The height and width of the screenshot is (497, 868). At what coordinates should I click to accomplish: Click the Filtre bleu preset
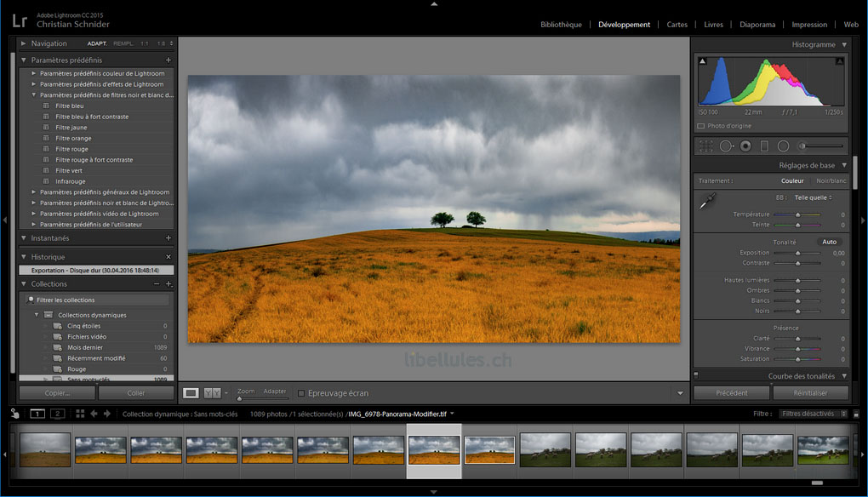point(70,106)
